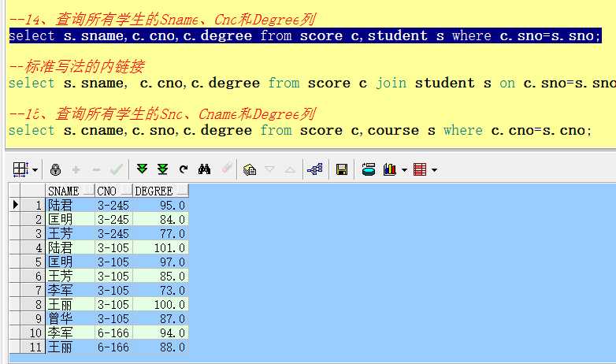Click the post changes checkmark icon

tap(117, 169)
